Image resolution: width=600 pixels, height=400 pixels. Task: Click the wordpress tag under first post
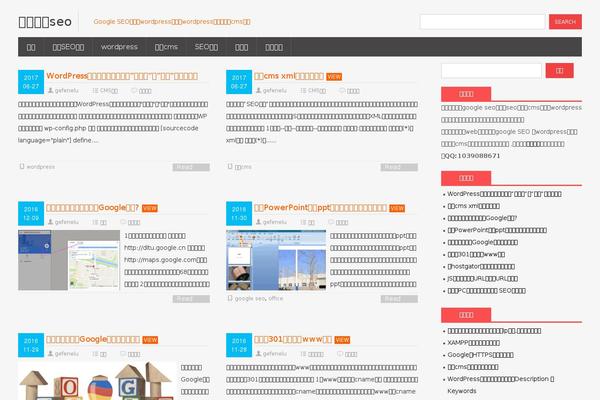[41, 167]
